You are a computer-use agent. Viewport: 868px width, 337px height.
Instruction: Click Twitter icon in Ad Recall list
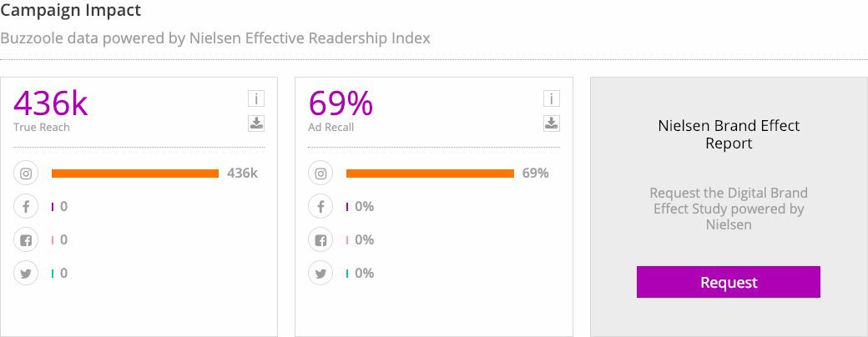point(320,274)
